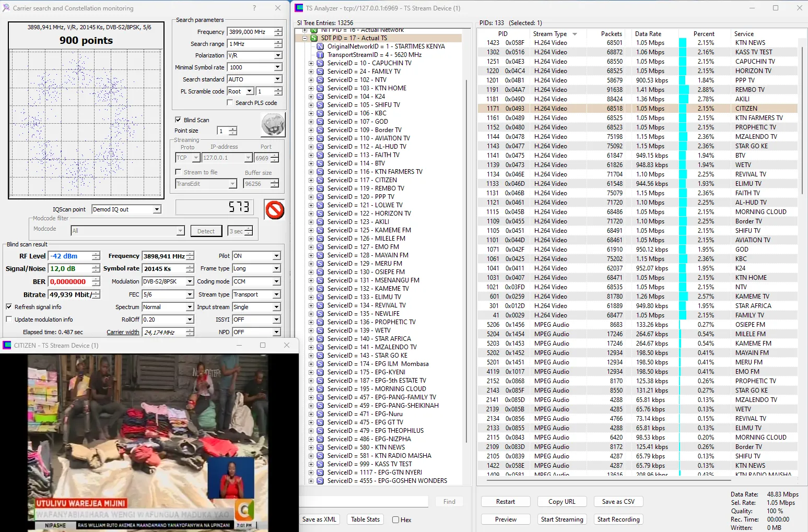Sort by Data Rate column header

coord(648,34)
